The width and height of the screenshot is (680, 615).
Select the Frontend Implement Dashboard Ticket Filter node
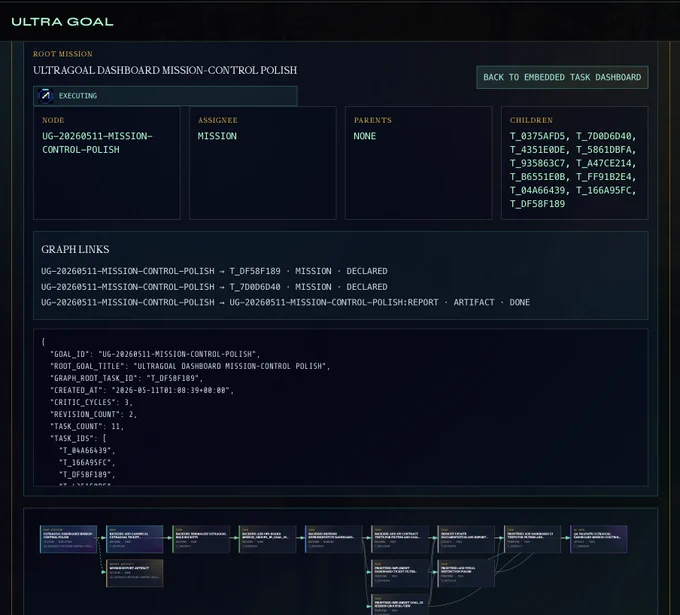coord(400,573)
